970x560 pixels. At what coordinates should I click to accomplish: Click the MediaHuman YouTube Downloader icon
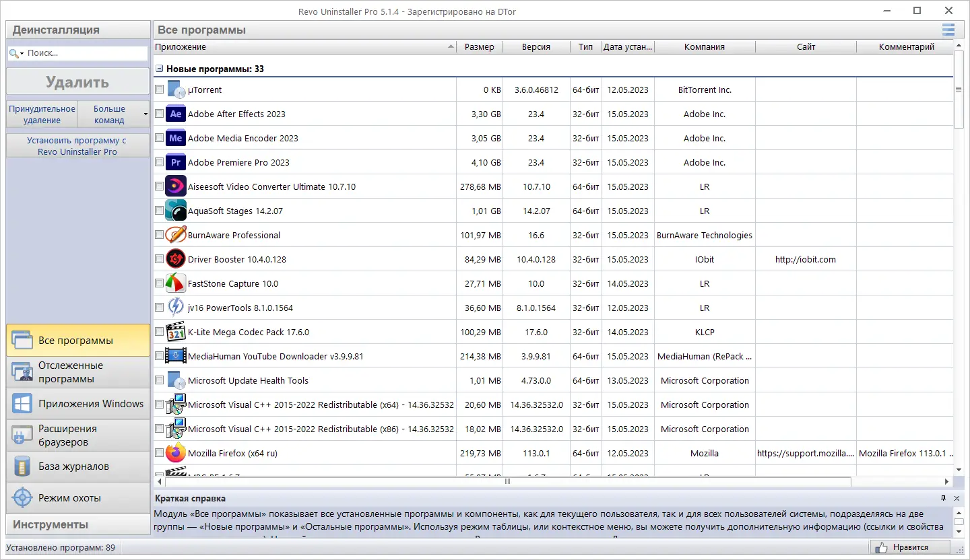click(x=176, y=356)
